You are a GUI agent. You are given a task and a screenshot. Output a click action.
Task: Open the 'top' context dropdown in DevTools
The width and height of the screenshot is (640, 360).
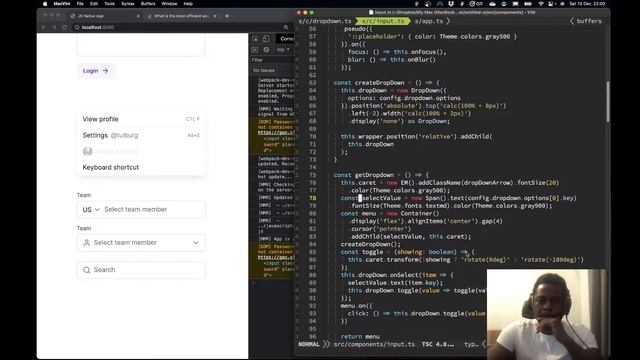(x=283, y=49)
